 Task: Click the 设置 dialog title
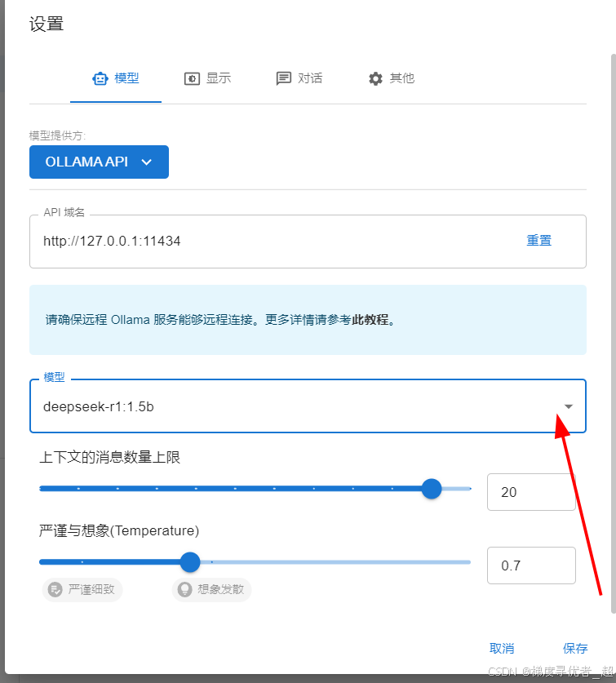[x=47, y=24]
